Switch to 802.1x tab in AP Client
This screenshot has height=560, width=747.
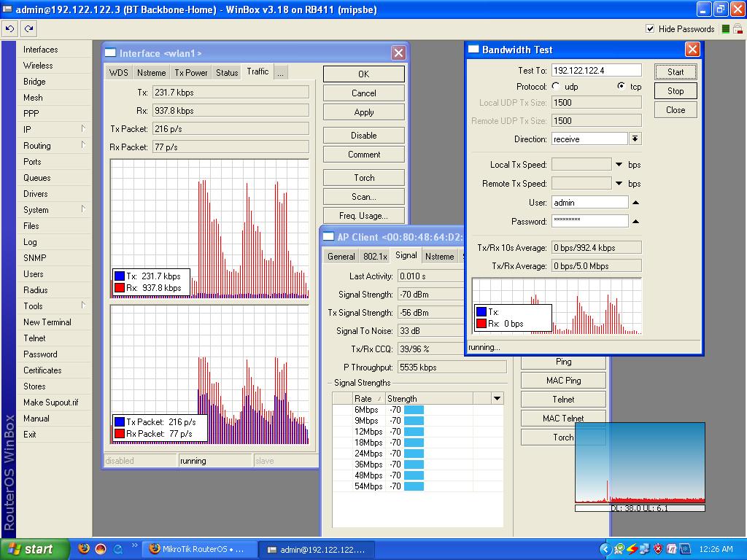tap(375, 256)
